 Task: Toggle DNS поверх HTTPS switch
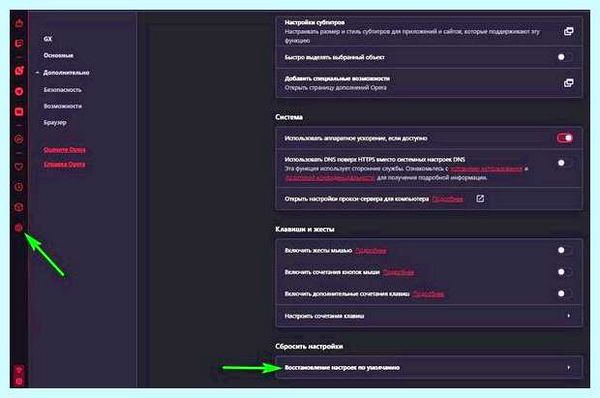click(564, 163)
